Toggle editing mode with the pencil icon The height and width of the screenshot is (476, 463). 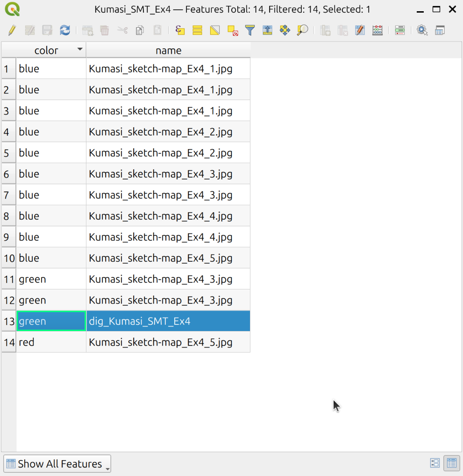[x=12, y=30]
